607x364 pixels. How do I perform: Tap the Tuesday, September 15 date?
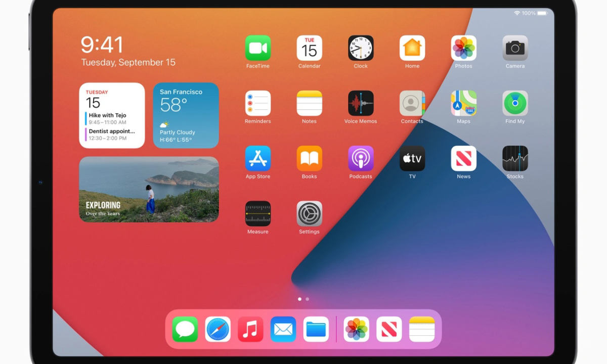(x=128, y=63)
